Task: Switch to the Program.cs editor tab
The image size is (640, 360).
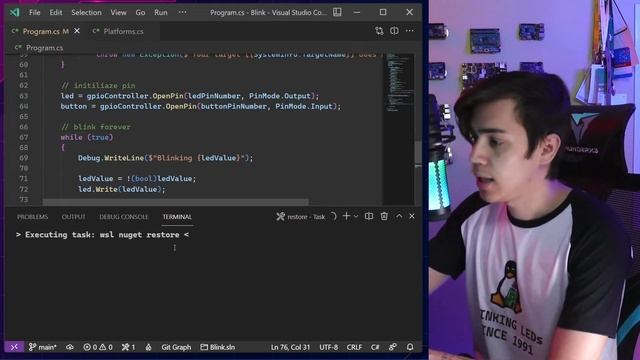Action: [x=40, y=31]
